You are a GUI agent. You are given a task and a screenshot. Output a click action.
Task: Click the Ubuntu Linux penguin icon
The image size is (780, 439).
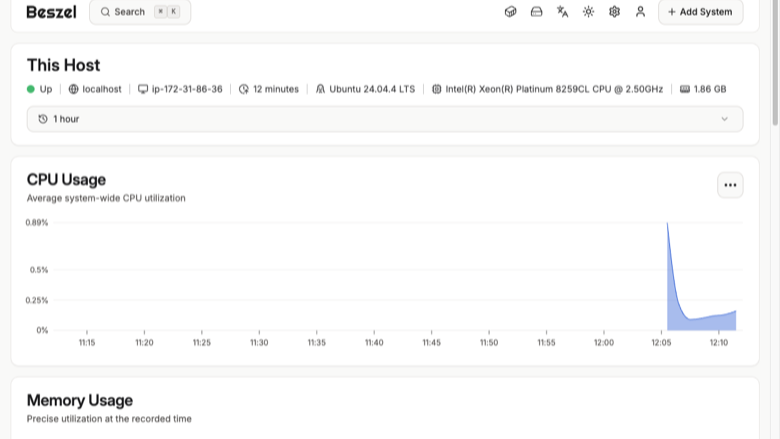[320, 89]
